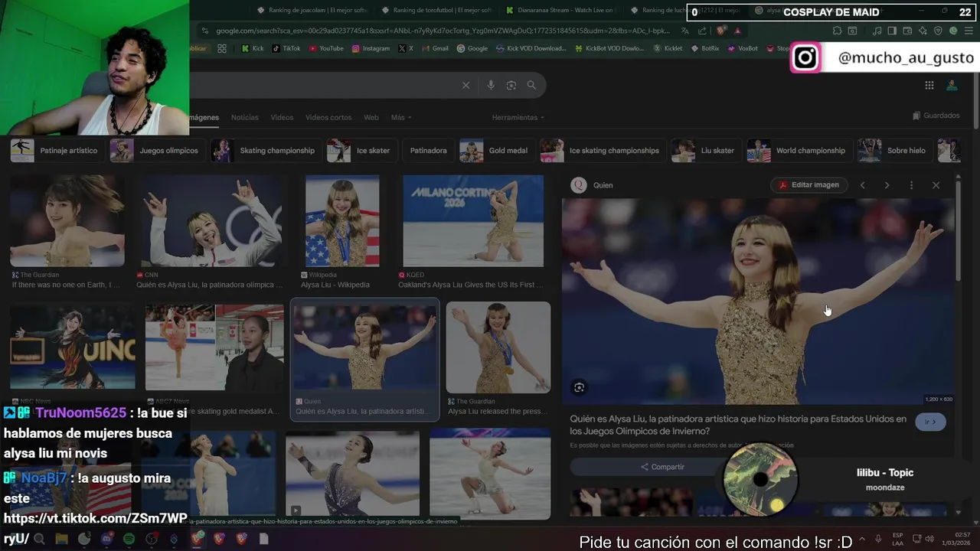Click the Ir visit button
The image size is (980, 551).
(x=930, y=422)
